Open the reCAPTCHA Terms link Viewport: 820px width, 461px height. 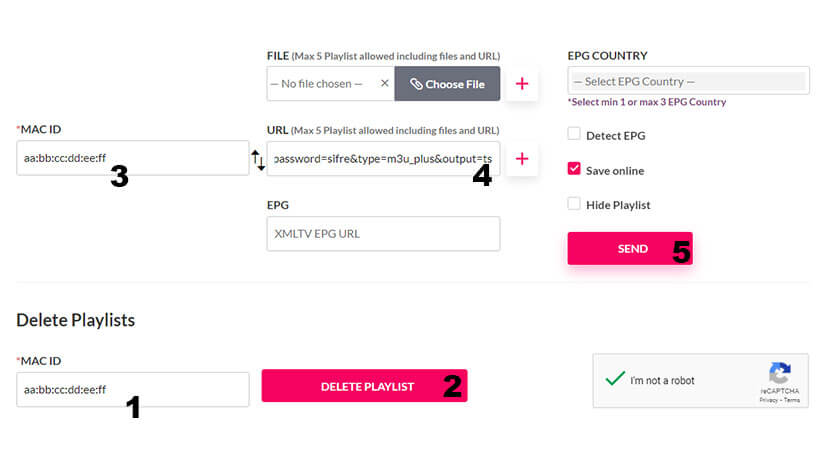click(791, 399)
